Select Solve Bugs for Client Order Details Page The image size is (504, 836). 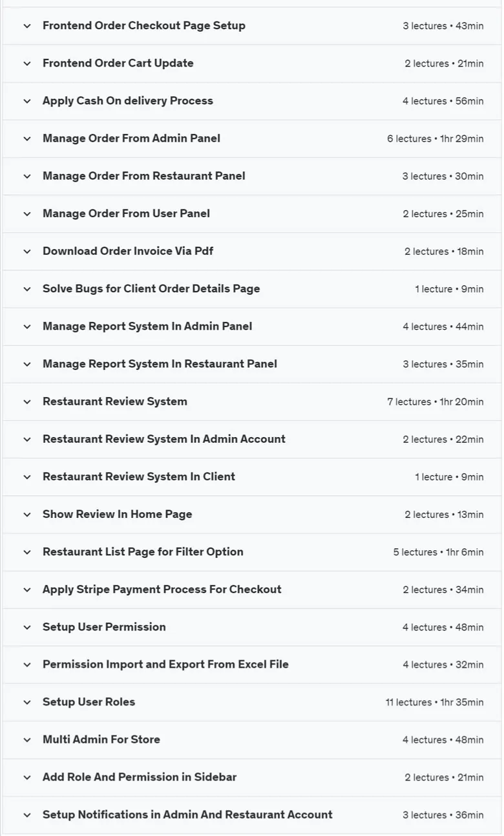pos(151,289)
